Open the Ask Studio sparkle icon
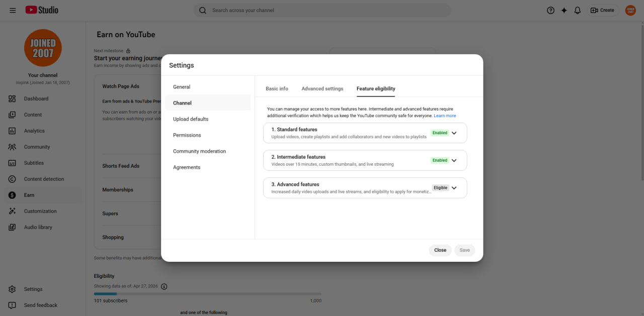Screen dimensions: 644x316 point(564,10)
